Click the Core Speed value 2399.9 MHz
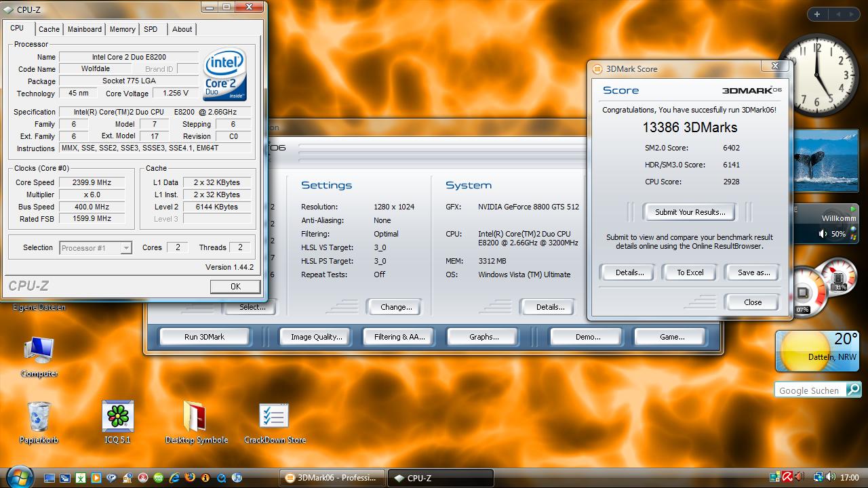Image resolution: width=868 pixels, height=488 pixels. coord(92,182)
